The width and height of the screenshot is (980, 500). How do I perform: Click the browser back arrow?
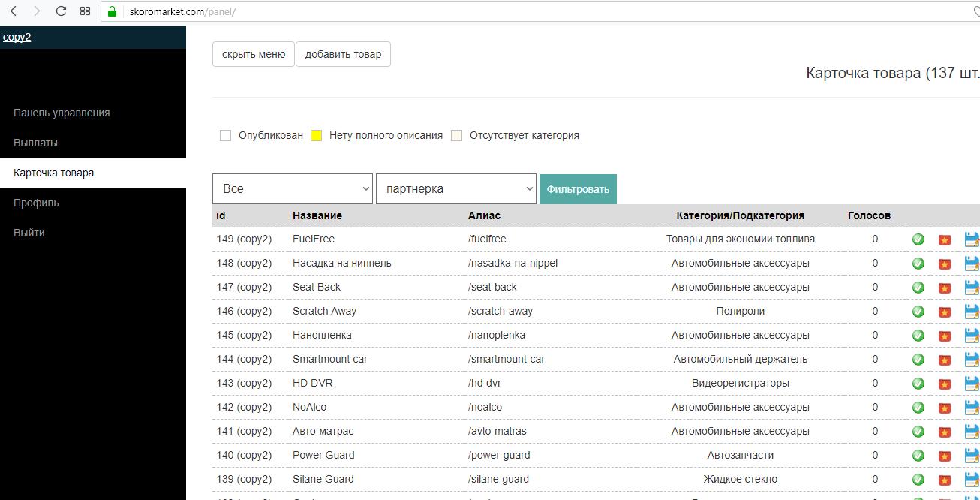coord(14,11)
